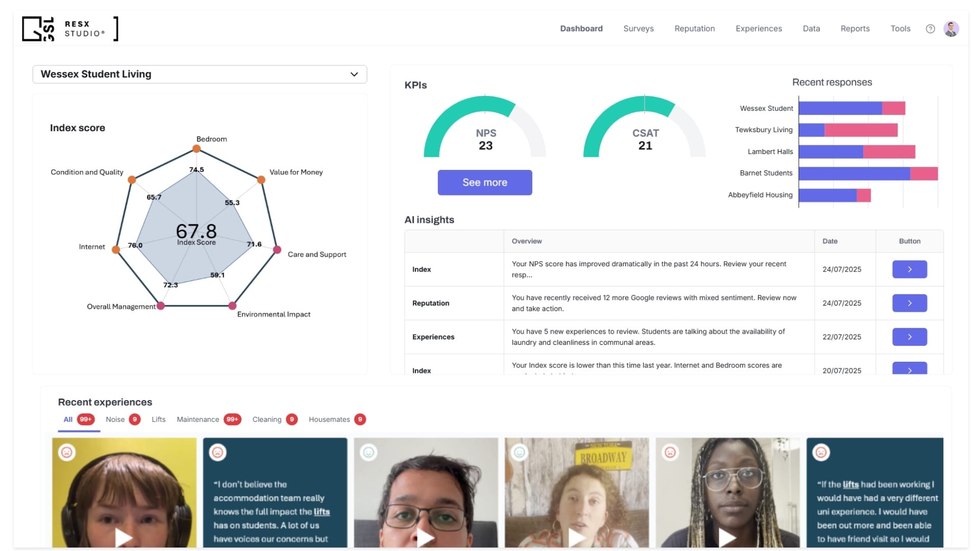Click the See more button
980x551 pixels.
click(x=484, y=183)
